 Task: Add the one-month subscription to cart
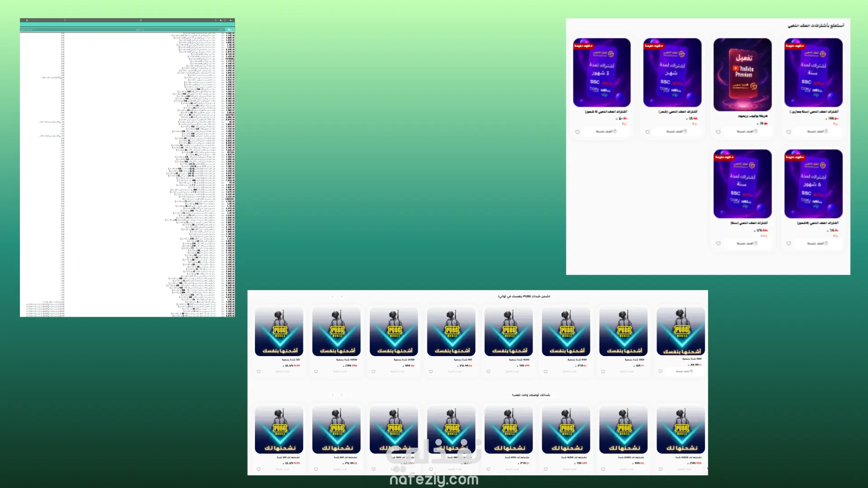676,131
